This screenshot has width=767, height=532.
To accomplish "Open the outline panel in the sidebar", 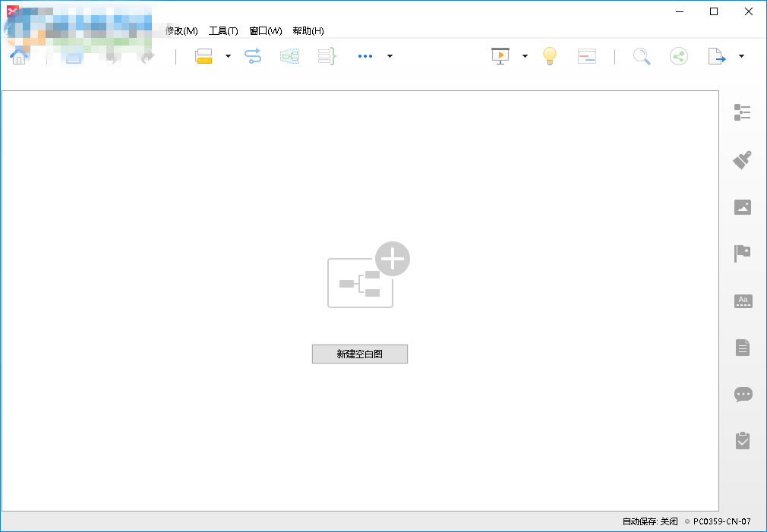I will 743,112.
